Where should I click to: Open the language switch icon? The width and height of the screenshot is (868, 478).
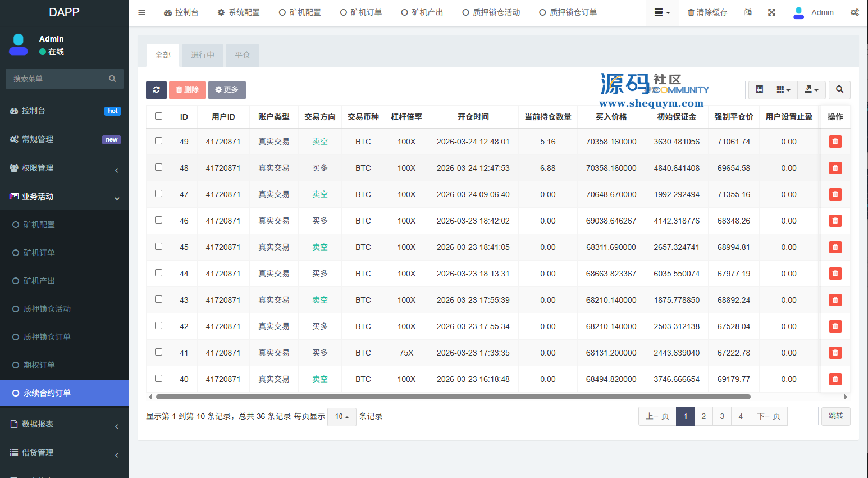(x=748, y=12)
